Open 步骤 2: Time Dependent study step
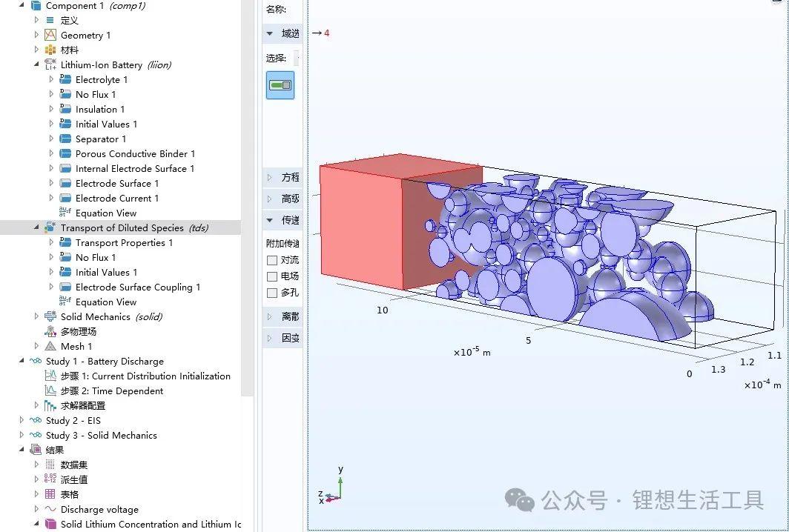The height and width of the screenshot is (532, 789). point(111,390)
